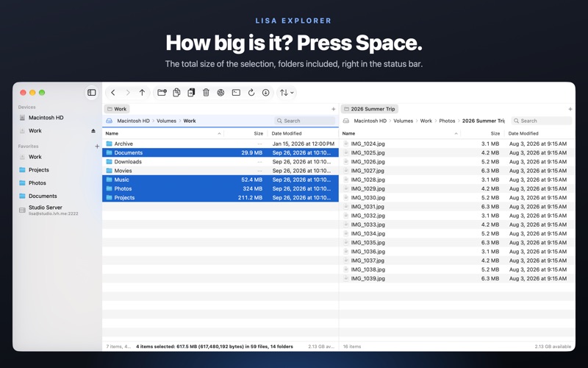Sort right pane by Name column

400,133
